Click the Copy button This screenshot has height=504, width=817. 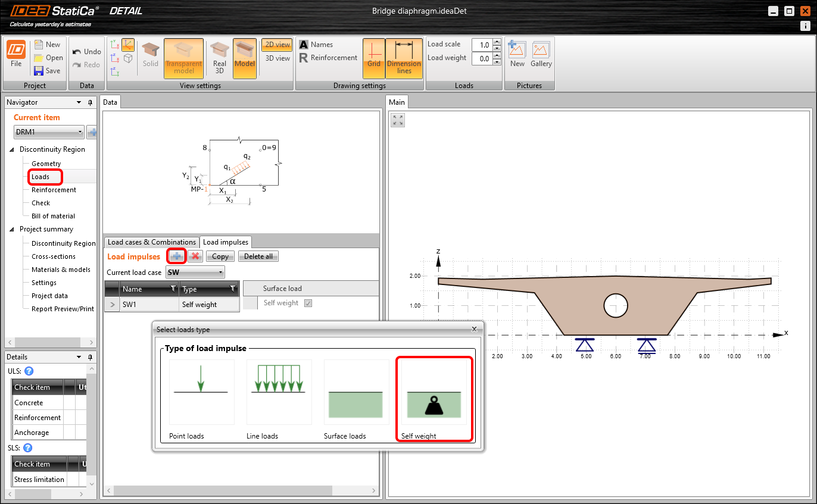click(x=220, y=256)
